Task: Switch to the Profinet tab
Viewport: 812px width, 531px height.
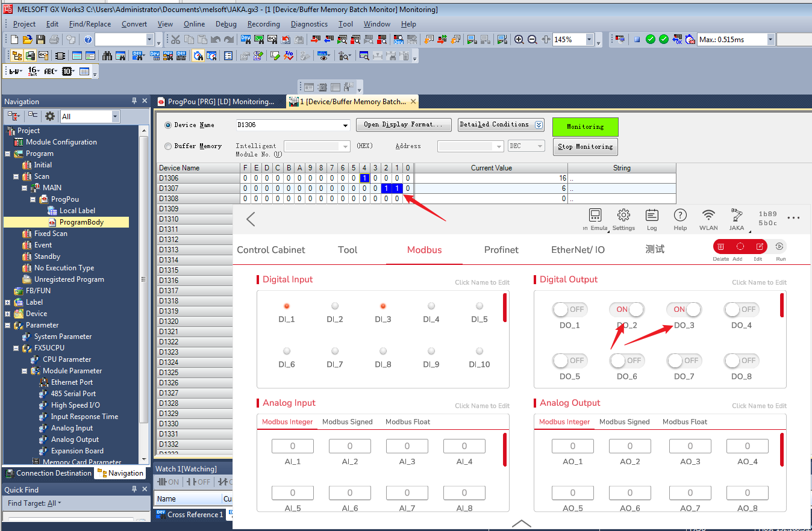Action: coord(501,250)
